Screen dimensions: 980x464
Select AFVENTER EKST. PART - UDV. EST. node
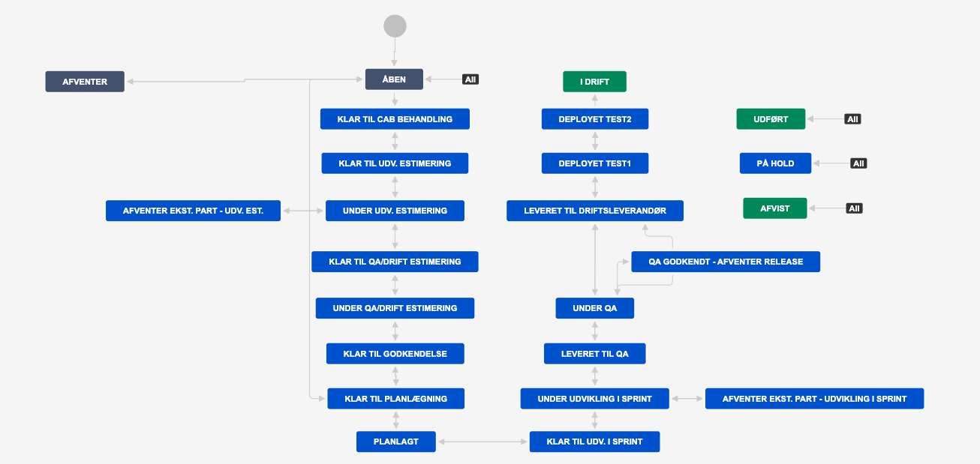(193, 211)
